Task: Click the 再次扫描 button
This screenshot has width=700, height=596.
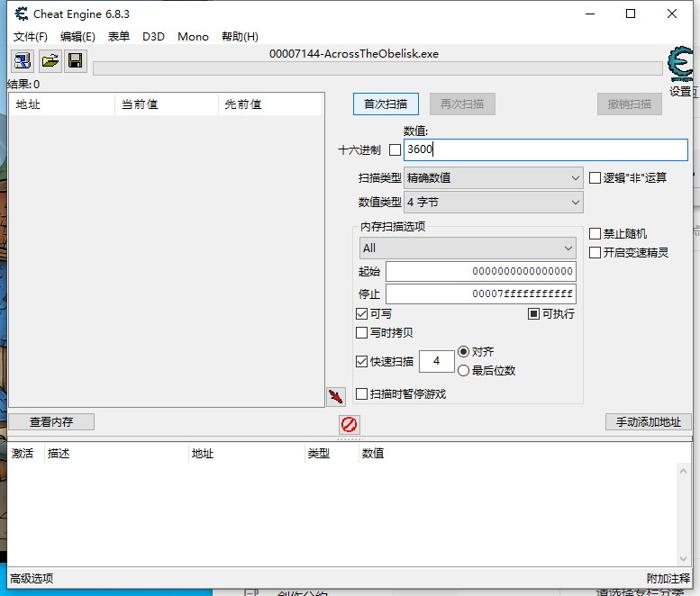Action: 462,104
